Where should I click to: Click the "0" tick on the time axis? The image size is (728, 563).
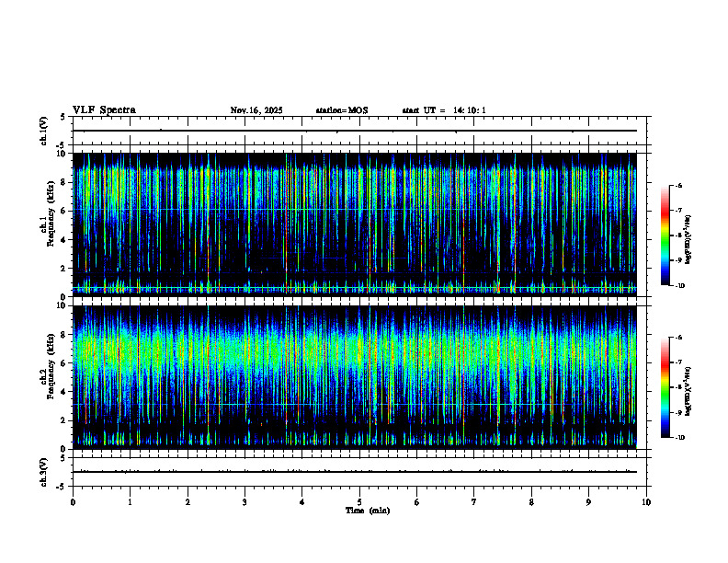pyautogui.click(x=73, y=502)
